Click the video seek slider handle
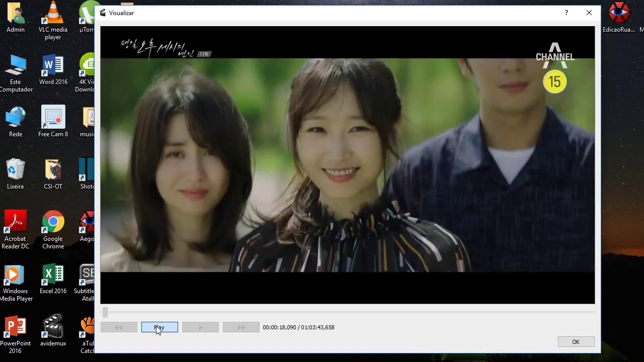Screen dimensions: 644x362 [x=105, y=312]
